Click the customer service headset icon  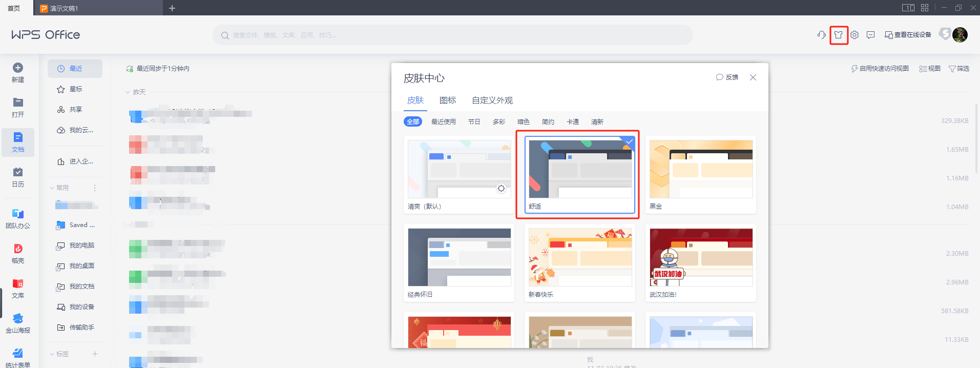(x=822, y=35)
